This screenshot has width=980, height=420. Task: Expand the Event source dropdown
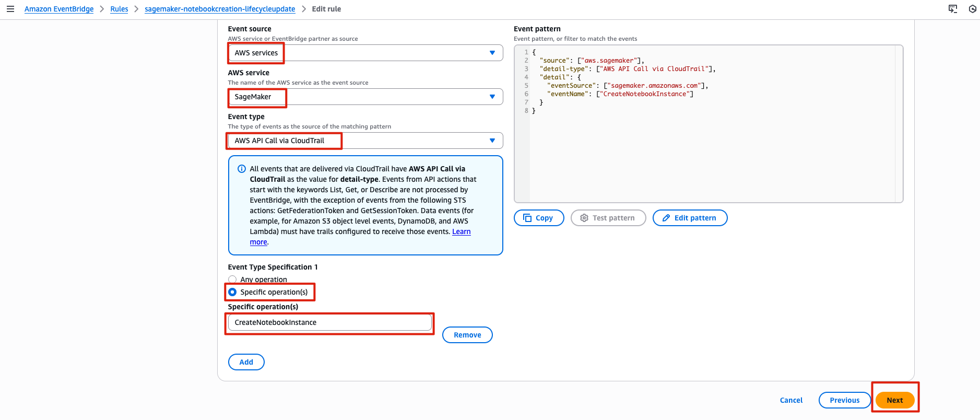coord(365,53)
